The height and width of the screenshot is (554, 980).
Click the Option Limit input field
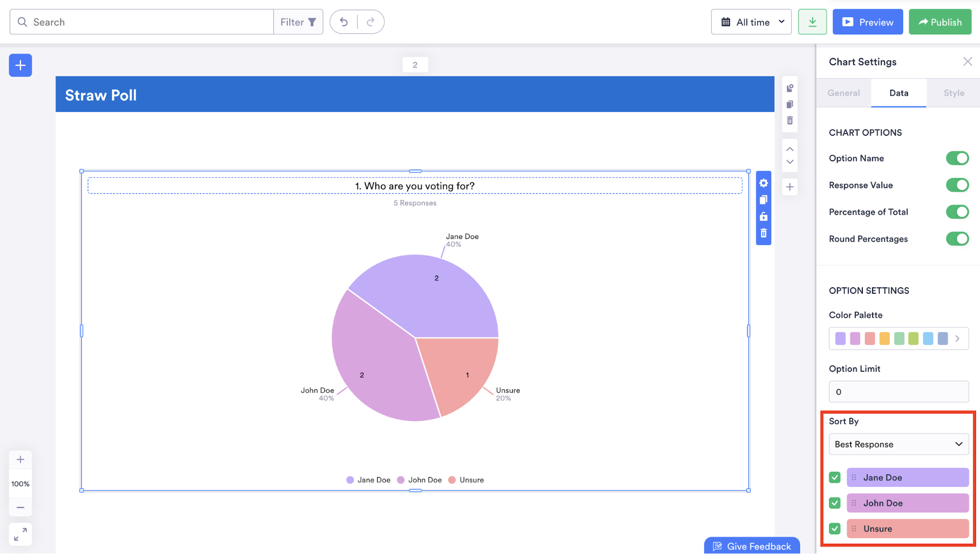(x=898, y=392)
